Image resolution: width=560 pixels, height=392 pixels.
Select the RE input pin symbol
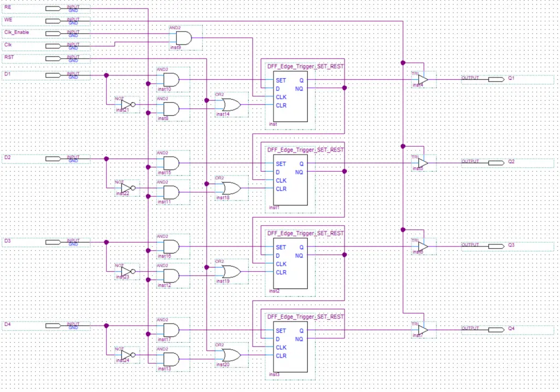pos(53,8)
